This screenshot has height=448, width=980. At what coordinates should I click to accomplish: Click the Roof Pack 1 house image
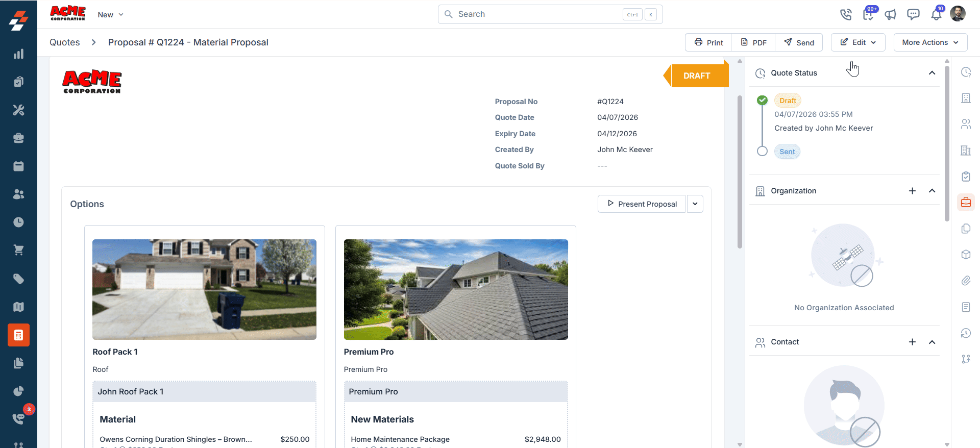[x=204, y=289]
